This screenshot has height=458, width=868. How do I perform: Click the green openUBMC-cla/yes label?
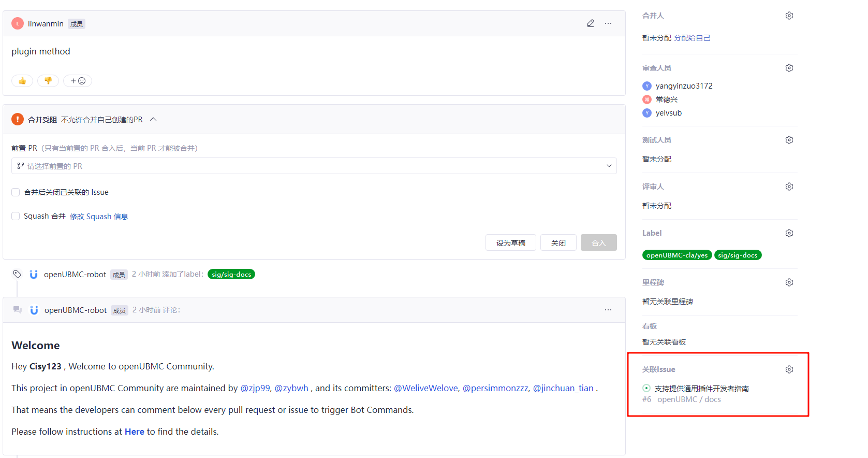click(676, 255)
